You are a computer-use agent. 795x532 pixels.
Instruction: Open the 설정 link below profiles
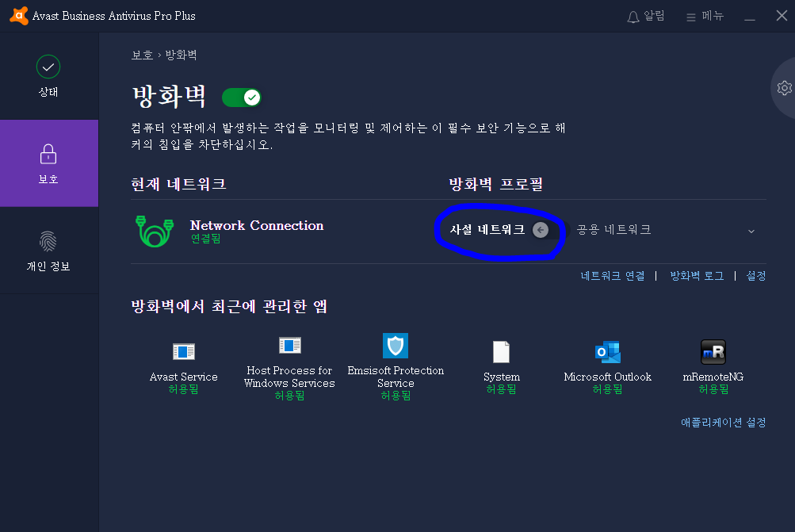point(756,276)
